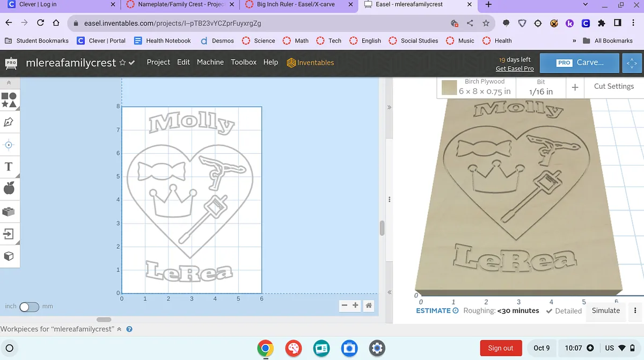Bookmark page with star icon
Viewport: 644px width, 360px height.
tap(486, 23)
